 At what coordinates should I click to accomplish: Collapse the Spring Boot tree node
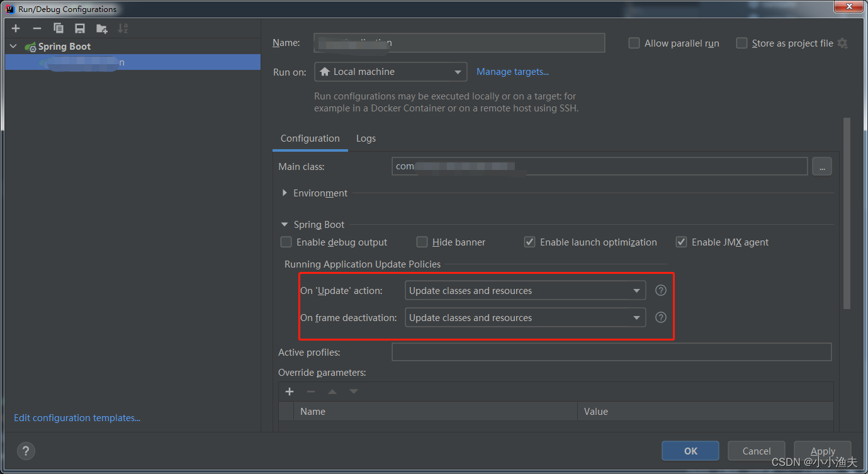pos(14,47)
